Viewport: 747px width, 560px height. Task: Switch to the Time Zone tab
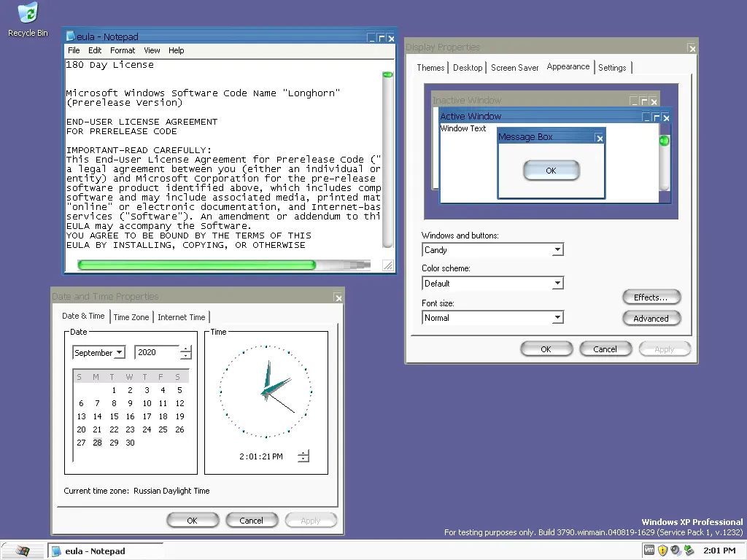pyautogui.click(x=131, y=317)
